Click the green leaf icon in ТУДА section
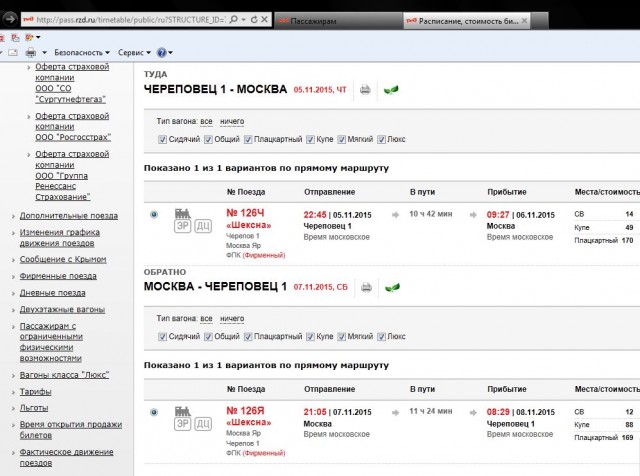 392,90
